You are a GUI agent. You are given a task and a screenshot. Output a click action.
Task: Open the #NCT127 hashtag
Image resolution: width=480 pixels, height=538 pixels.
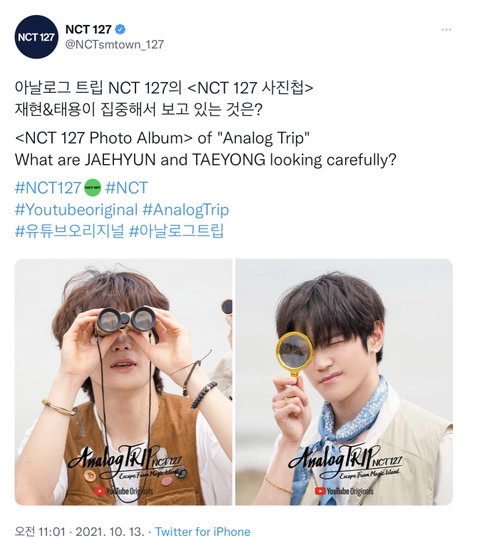click(48, 188)
